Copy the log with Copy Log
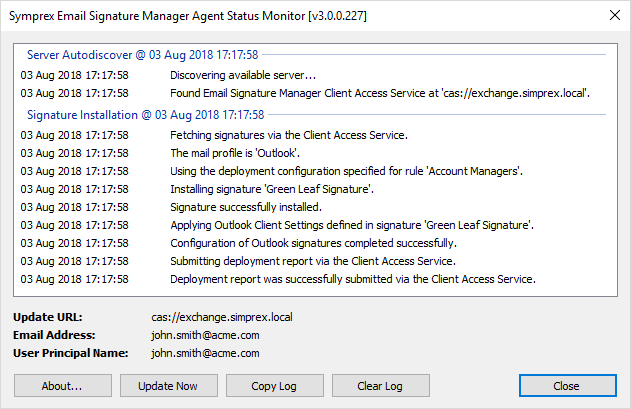Image resolution: width=631 pixels, height=409 pixels. coord(275,385)
